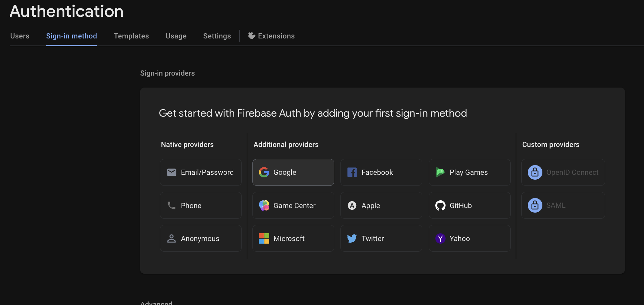Add the Microsoft provider label
Screen dimensions: 644x305
coord(289,238)
